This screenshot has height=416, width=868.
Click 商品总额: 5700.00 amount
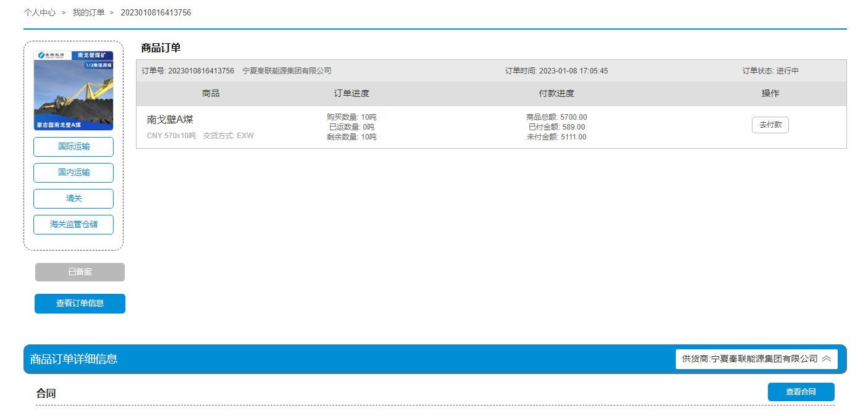557,117
